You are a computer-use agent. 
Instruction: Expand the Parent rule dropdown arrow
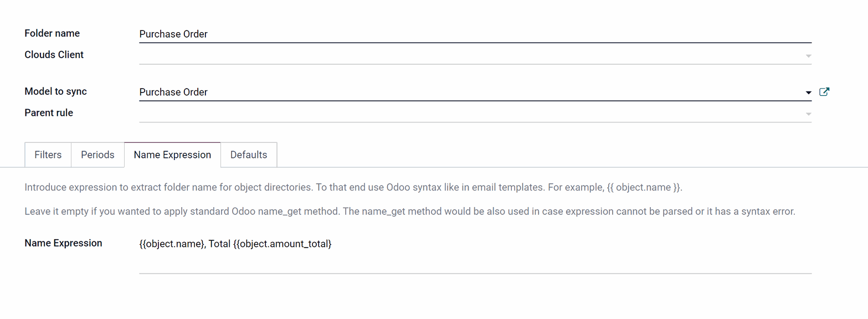[x=808, y=114]
